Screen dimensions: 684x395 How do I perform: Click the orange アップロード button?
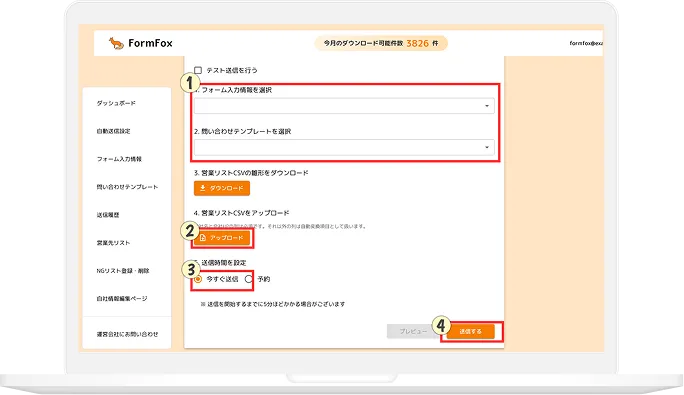222,238
